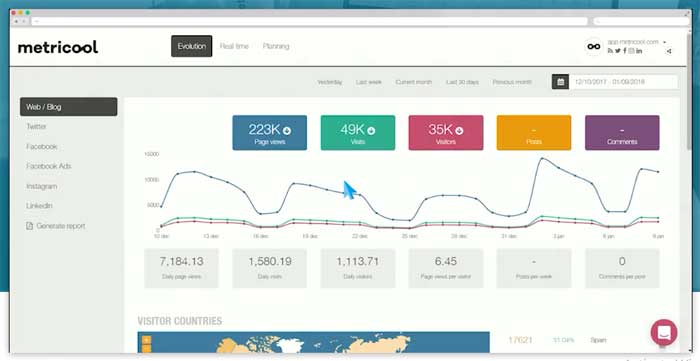Open the Evolution tab

pyautogui.click(x=192, y=46)
